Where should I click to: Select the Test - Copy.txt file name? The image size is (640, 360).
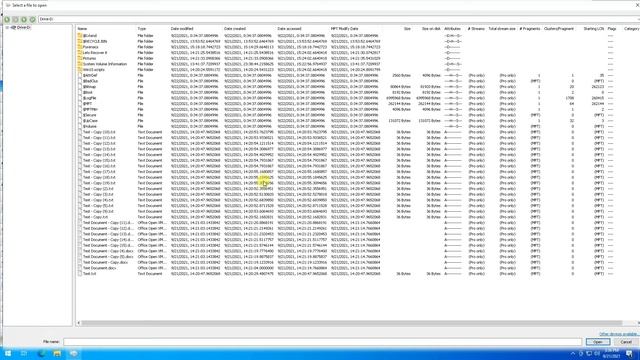point(96,217)
